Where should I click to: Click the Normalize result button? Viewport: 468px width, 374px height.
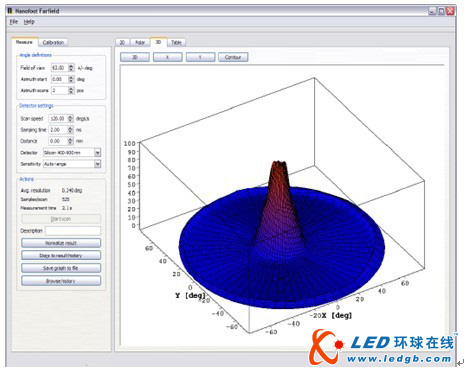[x=61, y=243]
